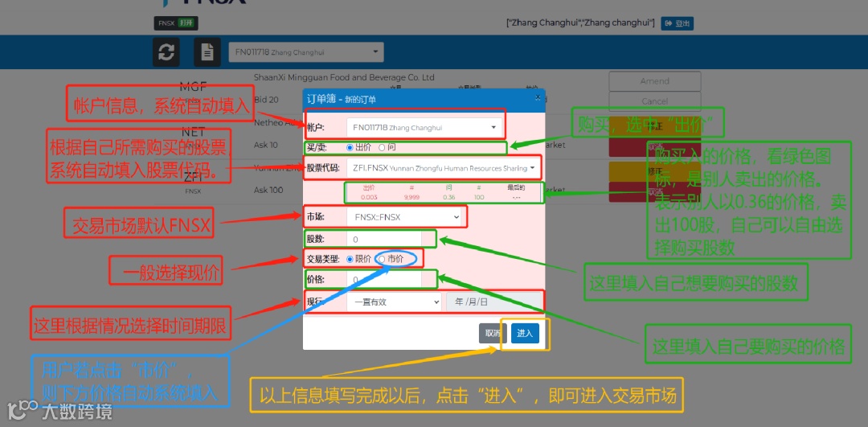This screenshot has width=868, height=427.
Task: Click the Amend button
Action: [x=655, y=81]
